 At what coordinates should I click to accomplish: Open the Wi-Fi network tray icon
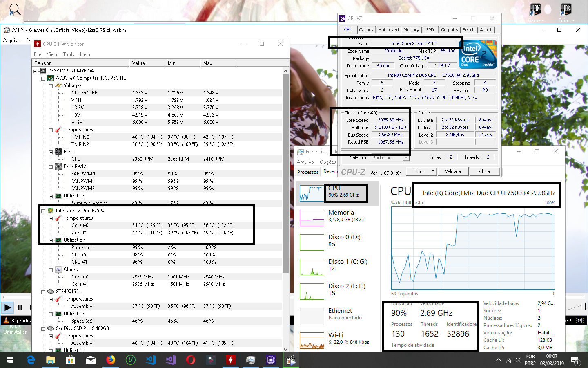509,360
